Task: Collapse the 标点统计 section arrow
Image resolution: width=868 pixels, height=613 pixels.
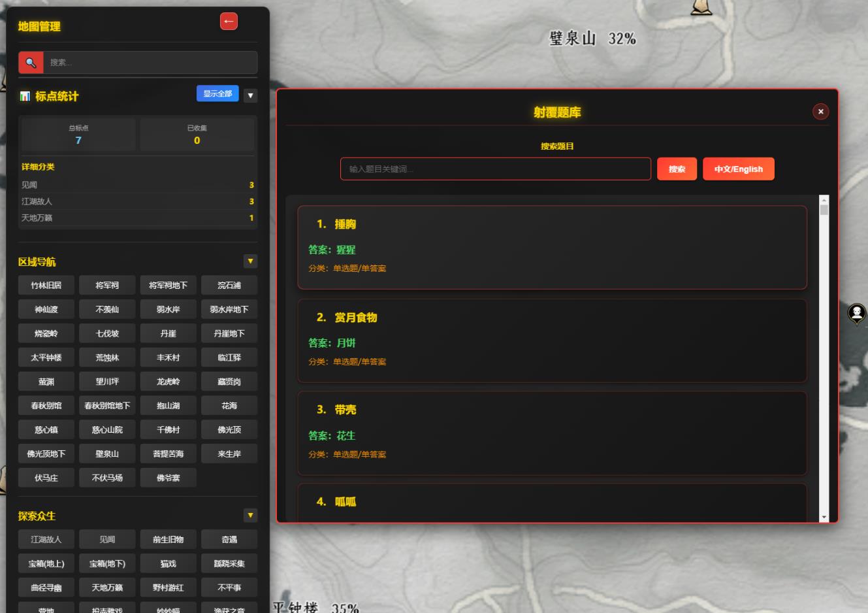Action: [x=250, y=95]
